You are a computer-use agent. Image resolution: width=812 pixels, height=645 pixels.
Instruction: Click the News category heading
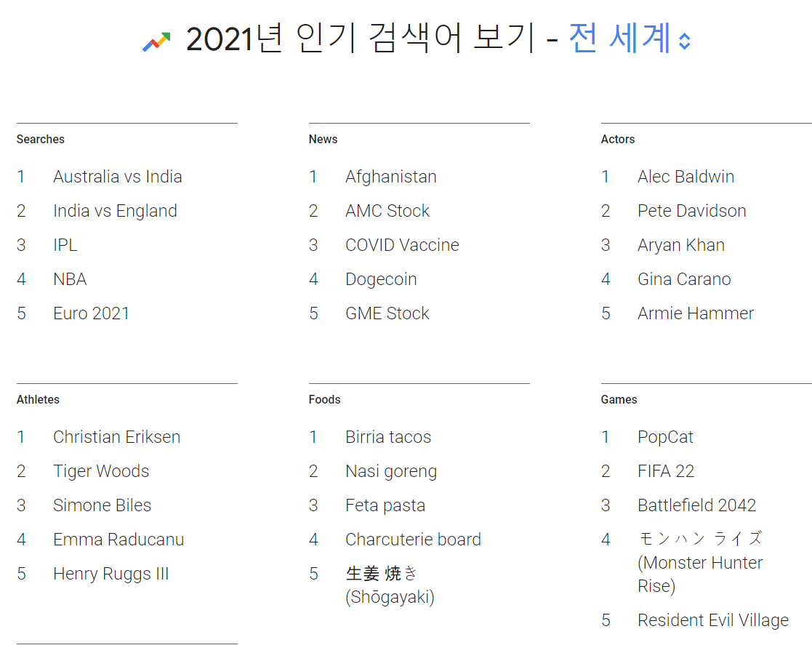pyautogui.click(x=323, y=140)
